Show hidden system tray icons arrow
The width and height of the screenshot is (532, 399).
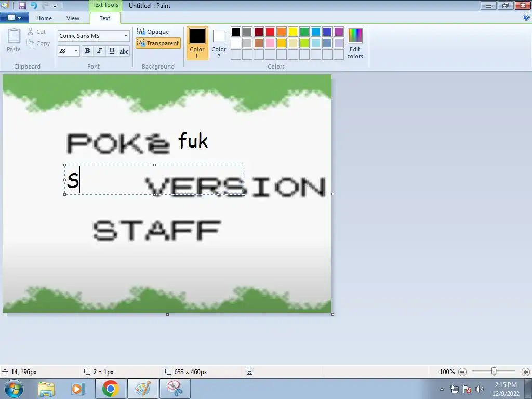click(x=442, y=389)
